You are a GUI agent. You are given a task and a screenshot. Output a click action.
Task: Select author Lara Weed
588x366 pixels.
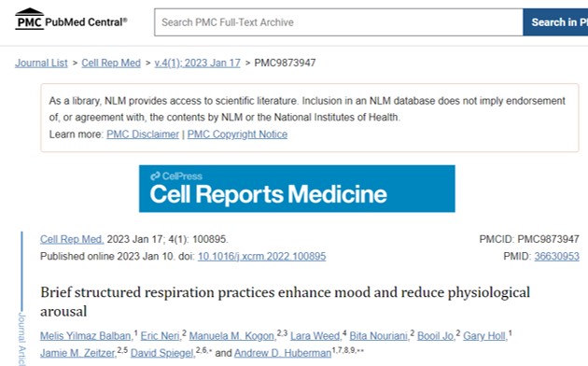[315, 336]
